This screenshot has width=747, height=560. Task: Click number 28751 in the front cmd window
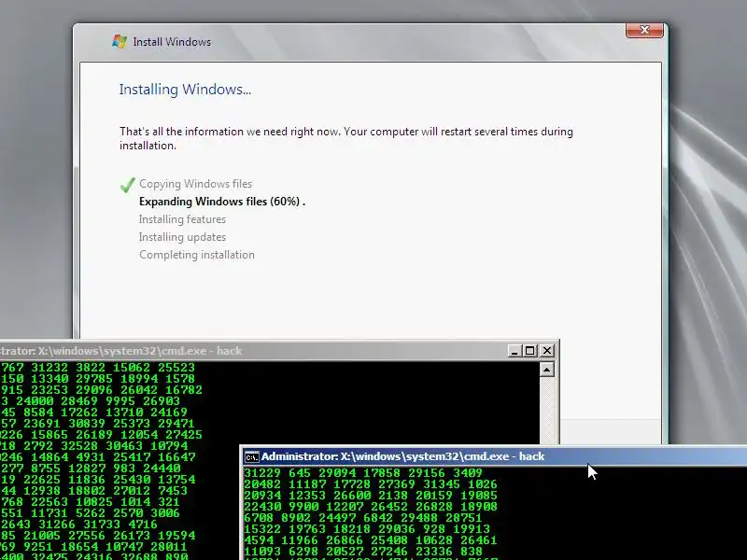tap(463, 518)
